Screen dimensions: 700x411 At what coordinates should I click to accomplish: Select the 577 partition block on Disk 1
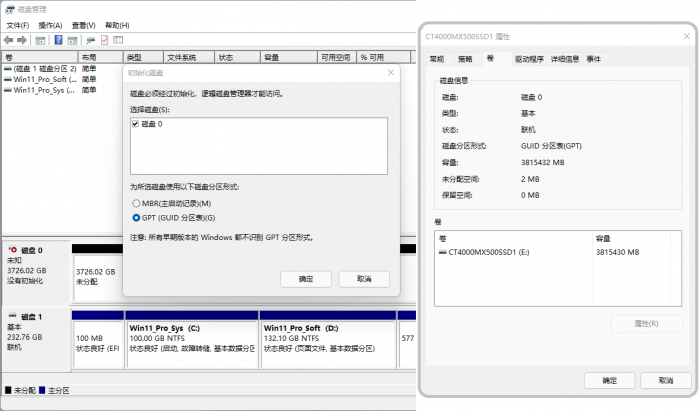tap(407, 344)
